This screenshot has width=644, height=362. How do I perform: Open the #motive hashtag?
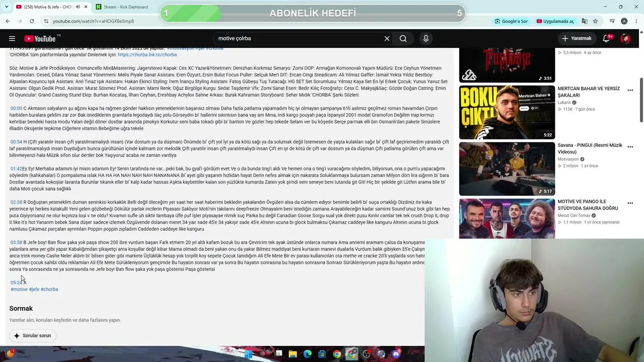click(x=19, y=289)
